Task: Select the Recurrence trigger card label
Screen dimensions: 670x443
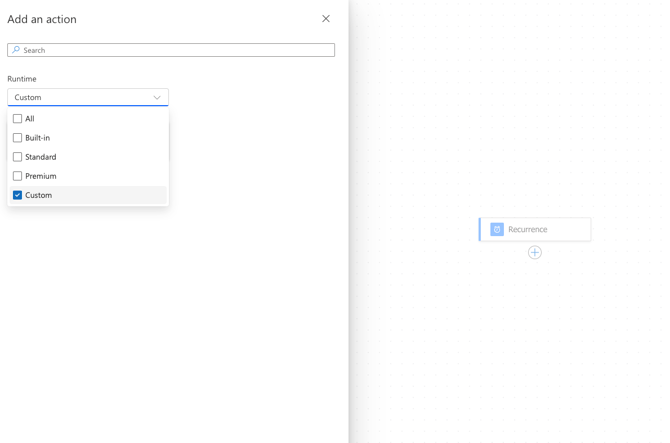Action: pos(528,229)
